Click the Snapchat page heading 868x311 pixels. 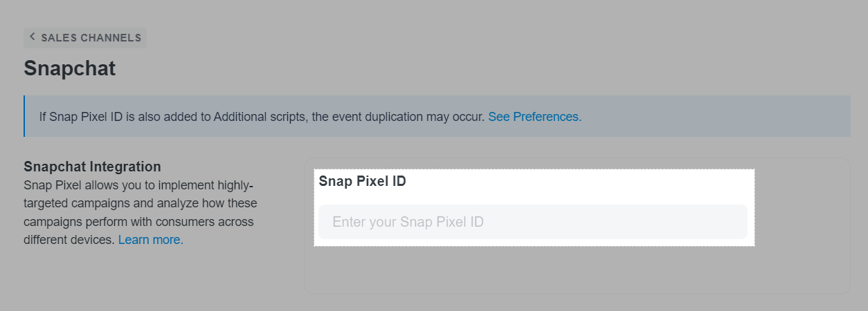(69, 68)
